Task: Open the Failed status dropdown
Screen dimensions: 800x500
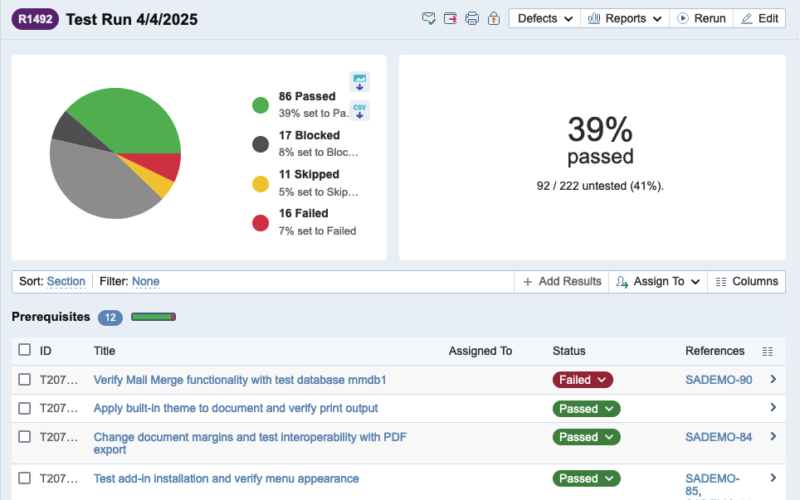Action: pyautogui.click(x=582, y=380)
